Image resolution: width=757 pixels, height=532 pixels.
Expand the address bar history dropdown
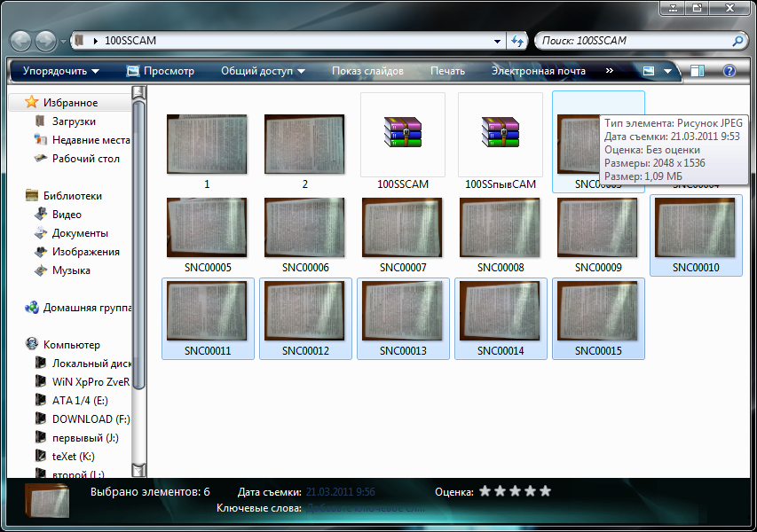pos(497,42)
